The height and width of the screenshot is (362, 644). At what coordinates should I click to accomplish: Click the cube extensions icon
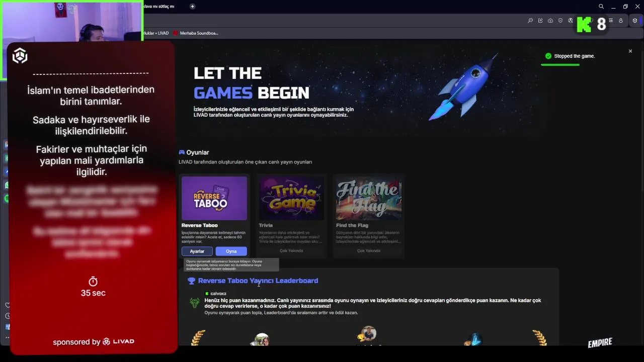(x=635, y=21)
